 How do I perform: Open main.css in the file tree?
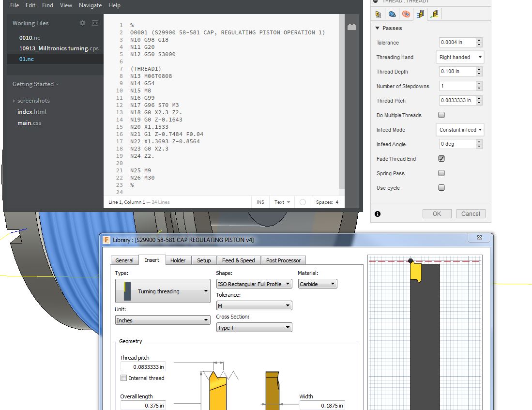29,123
